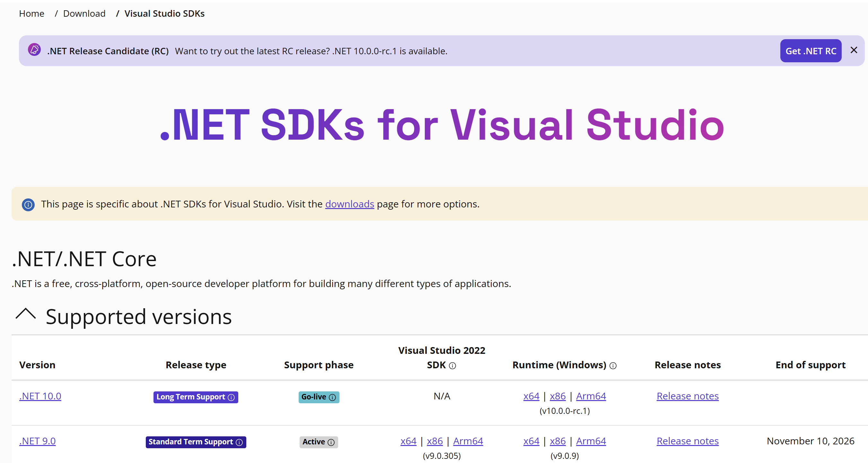The height and width of the screenshot is (463, 868).
Task: Click the .NET SDKs for Visual Studio title
Action: [442, 124]
